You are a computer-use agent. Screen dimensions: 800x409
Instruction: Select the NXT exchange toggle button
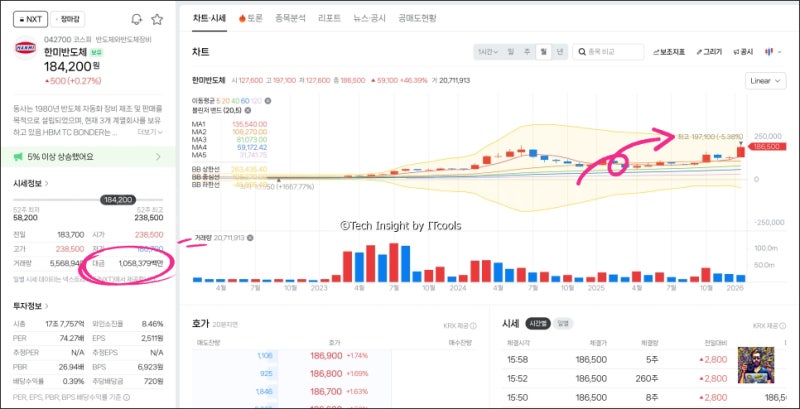point(30,19)
